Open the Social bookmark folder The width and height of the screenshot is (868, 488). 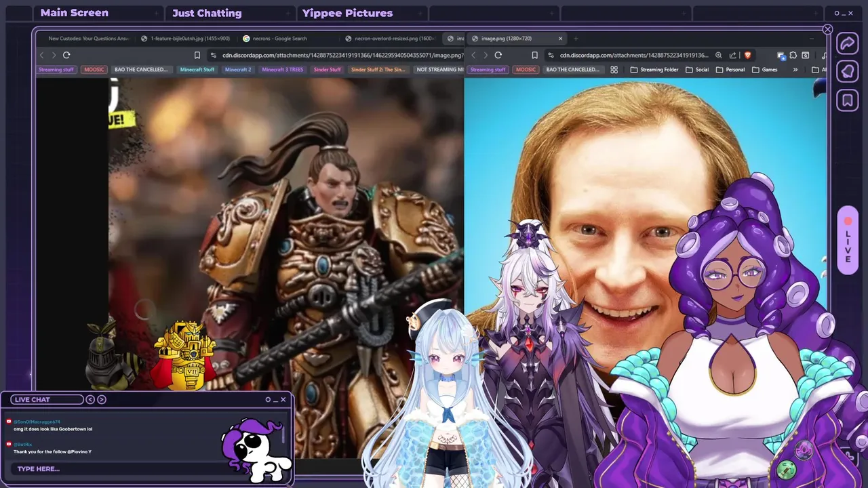pos(697,70)
